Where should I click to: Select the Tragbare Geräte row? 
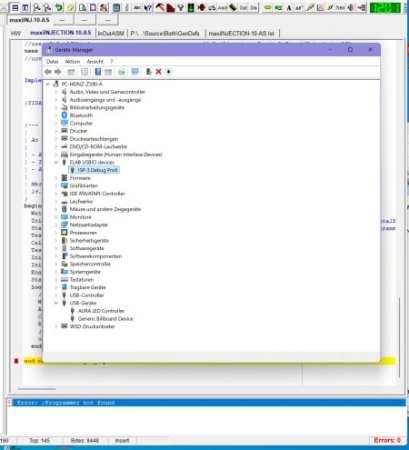88,287
